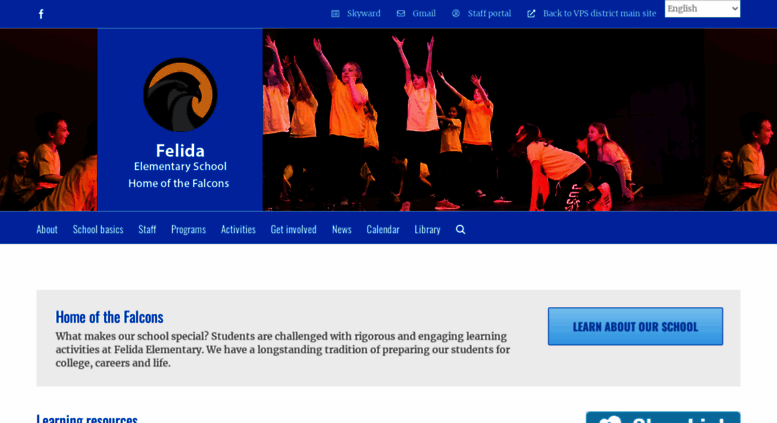Click the external link icon for VPS district
The image size is (777, 423).
pyautogui.click(x=531, y=13)
